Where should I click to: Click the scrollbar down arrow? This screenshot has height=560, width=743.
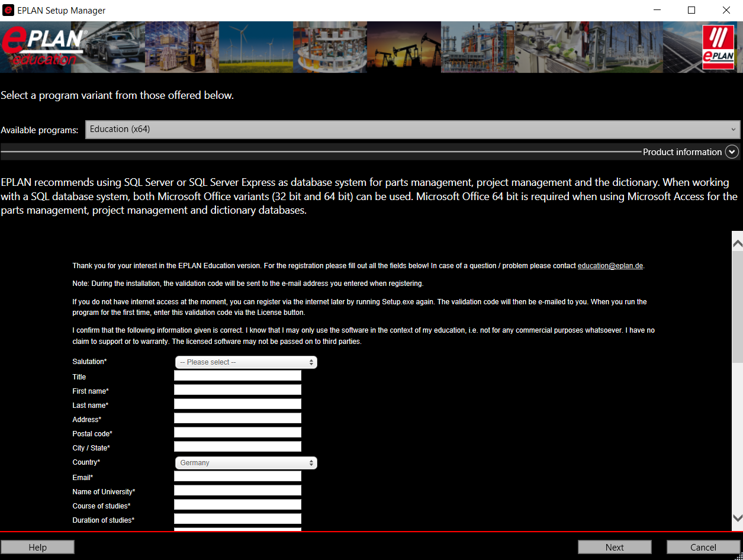point(738,517)
